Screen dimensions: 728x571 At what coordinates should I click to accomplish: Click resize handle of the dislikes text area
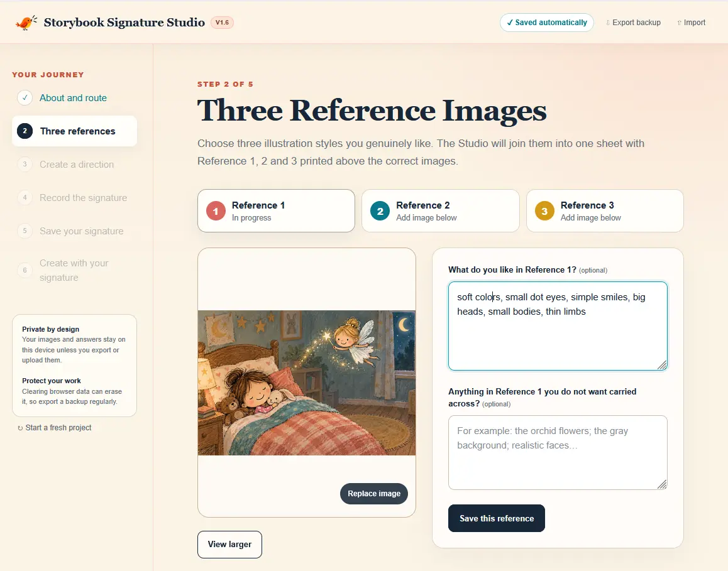663,485
